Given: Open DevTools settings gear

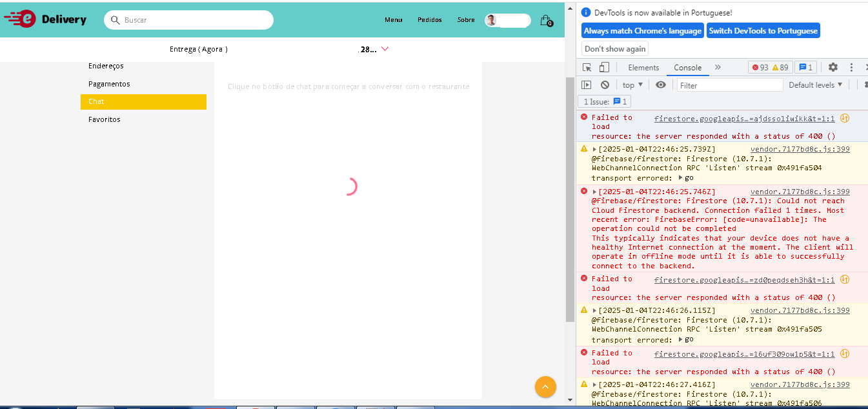Looking at the screenshot, I should [x=833, y=67].
